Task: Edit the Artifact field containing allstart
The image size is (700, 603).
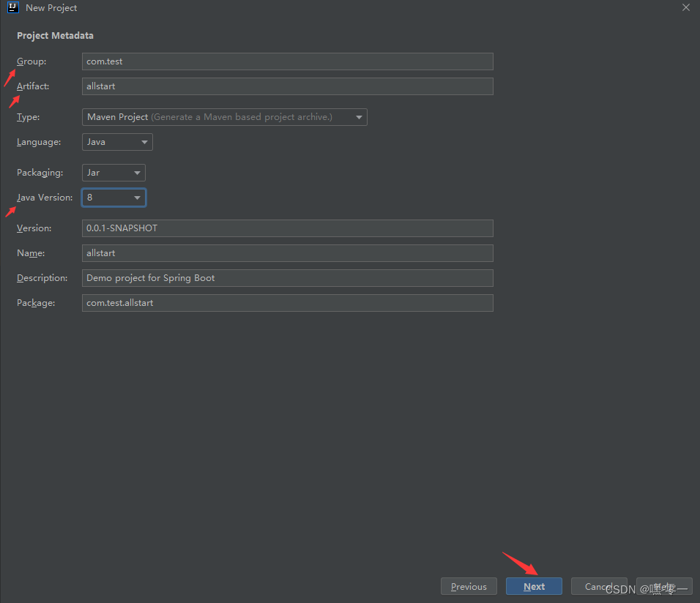Action: click(x=288, y=86)
